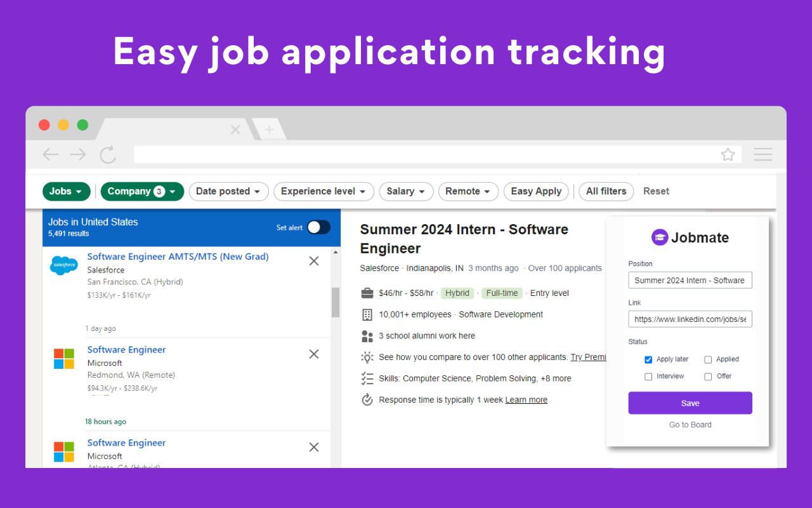Click the Microsoft logo on the Atlanta listing
This screenshot has width=812, height=508.
tap(64, 451)
